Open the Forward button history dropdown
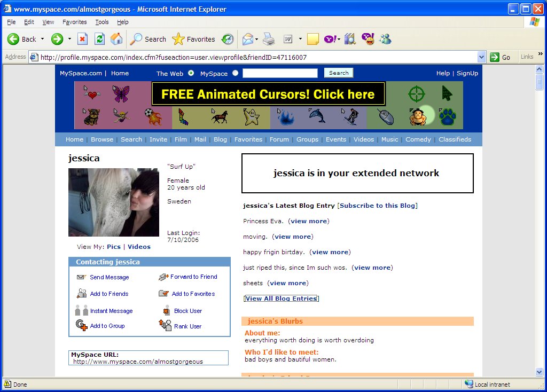547x392 pixels. [69, 39]
